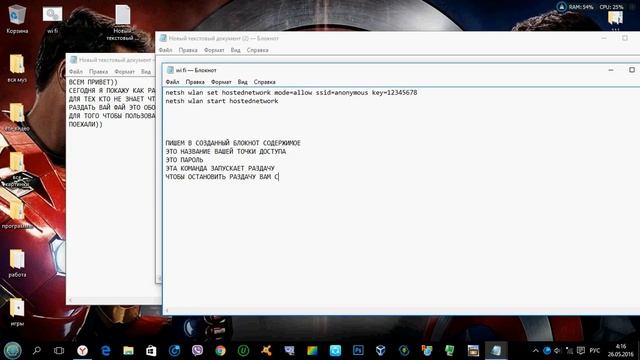The image size is (640, 360).
Task: Click the text 'ПИШЕМ В СОЗДАННЫЙ БЛОКНОТ СОДЕРЖИМОЕ'
Action: point(233,143)
